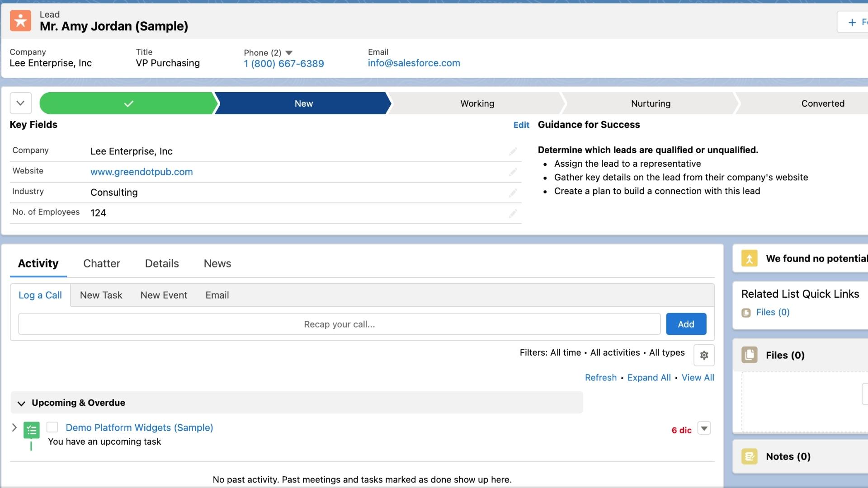
Task: Click pencil icon for the Industry field
Action: pos(513,193)
